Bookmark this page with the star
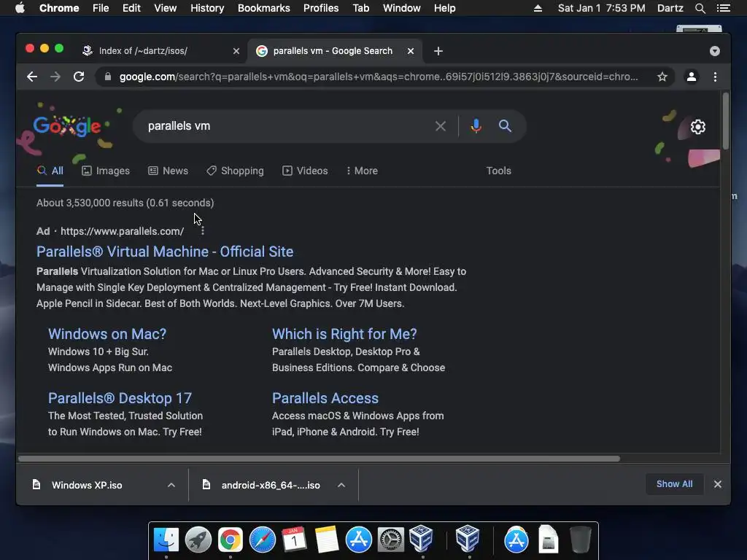747x560 pixels. [x=662, y=77]
